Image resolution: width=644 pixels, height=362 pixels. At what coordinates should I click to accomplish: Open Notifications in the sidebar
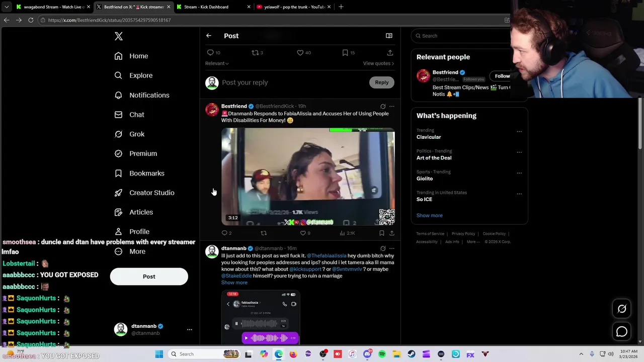coord(142,95)
